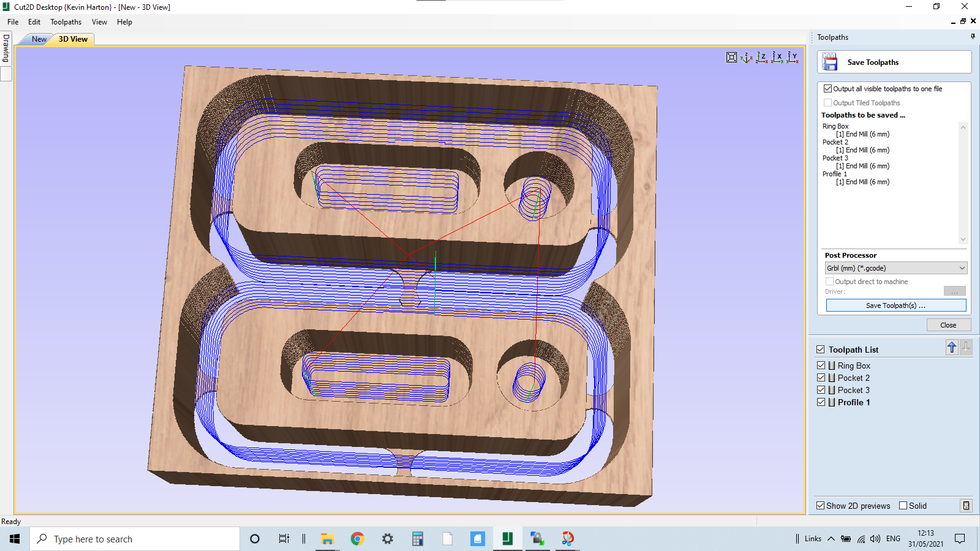Click the Save Toolpaths disk icon
Image resolution: width=980 pixels, height=551 pixels.
830,61
